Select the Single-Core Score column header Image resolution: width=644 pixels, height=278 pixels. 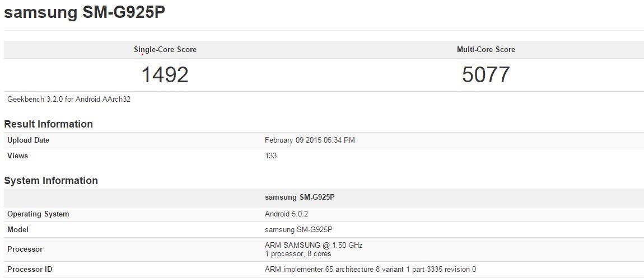(165, 50)
